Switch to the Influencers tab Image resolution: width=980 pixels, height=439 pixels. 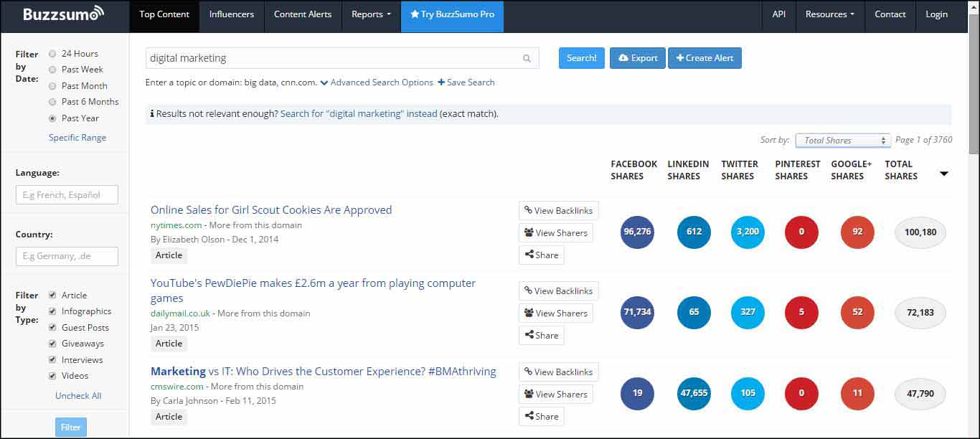coord(232,14)
